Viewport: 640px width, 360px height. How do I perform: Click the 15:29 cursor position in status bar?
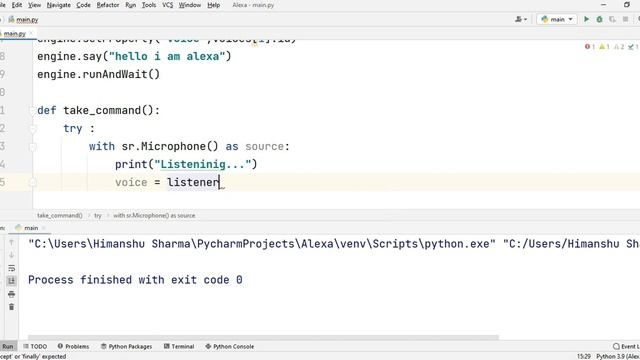point(584,356)
